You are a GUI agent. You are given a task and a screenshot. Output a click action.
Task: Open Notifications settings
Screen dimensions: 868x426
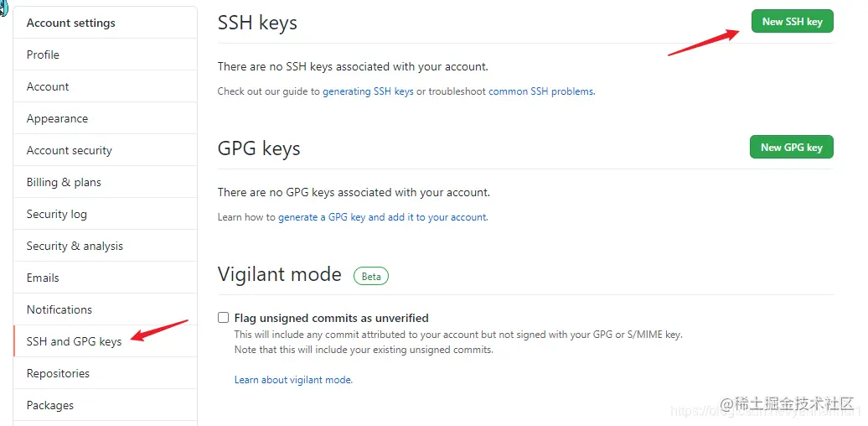(x=59, y=309)
